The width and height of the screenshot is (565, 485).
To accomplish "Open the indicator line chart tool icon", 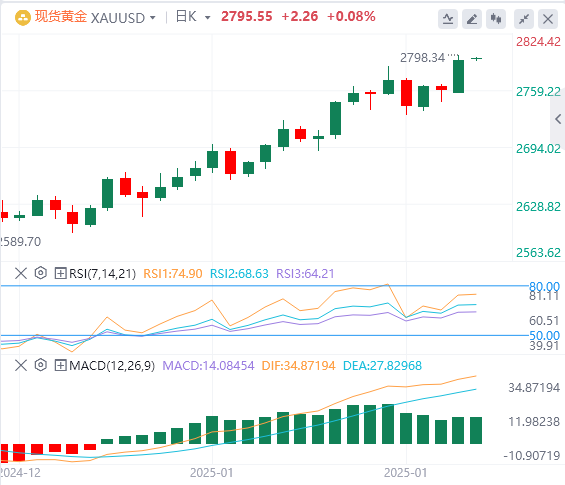I will point(448,19).
